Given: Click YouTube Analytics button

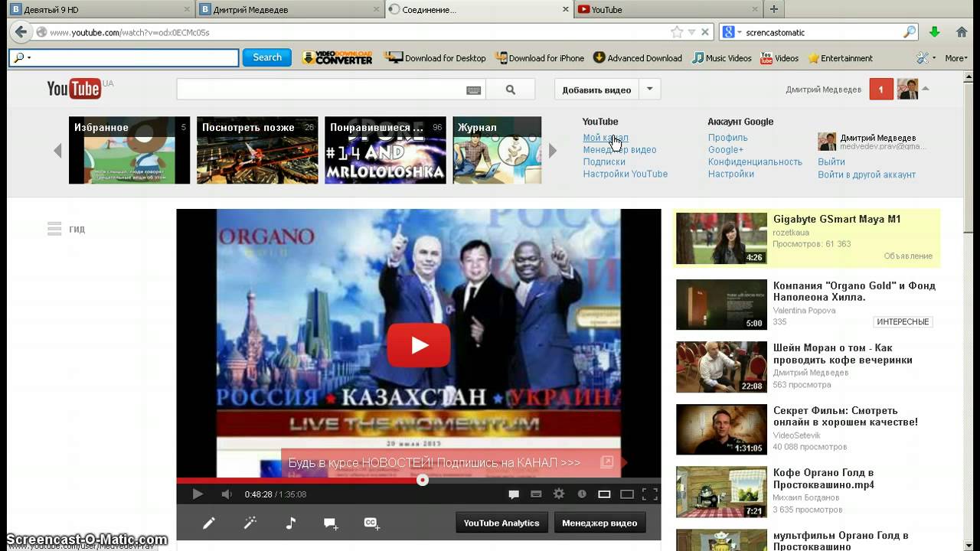Looking at the screenshot, I should [x=501, y=523].
